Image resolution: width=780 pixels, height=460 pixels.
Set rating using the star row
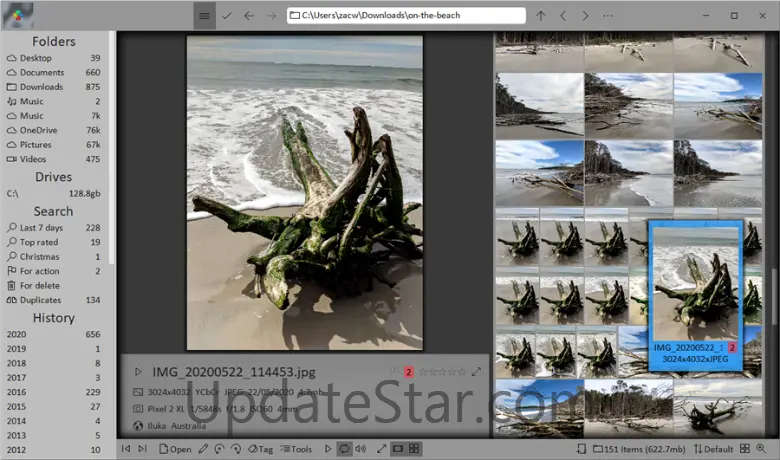click(x=442, y=371)
